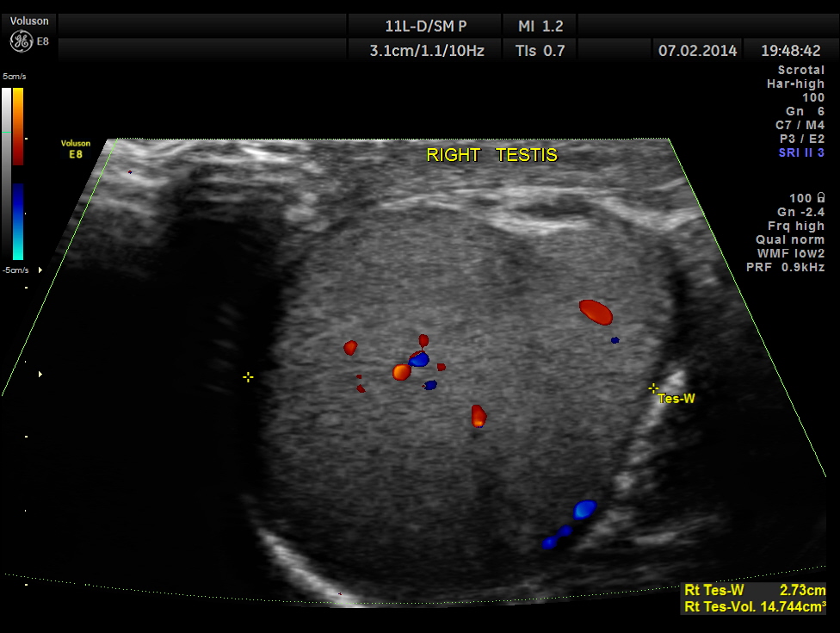The height and width of the screenshot is (633, 840).
Task: Click the GE logo icon
Action: [22, 40]
